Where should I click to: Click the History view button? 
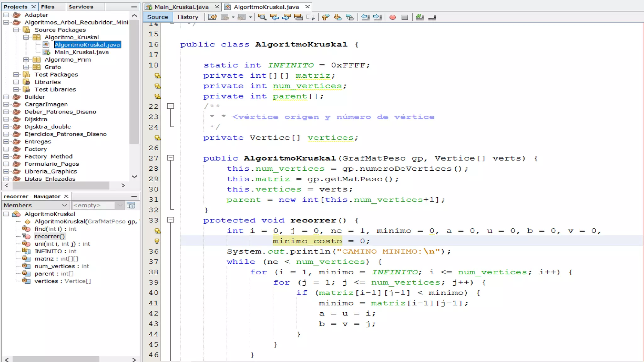(188, 17)
